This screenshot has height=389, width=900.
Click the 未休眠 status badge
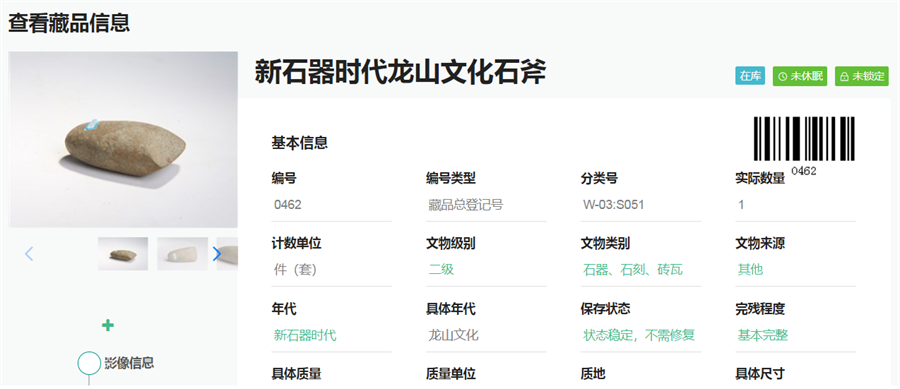pyautogui.click(x=800, y=76)
